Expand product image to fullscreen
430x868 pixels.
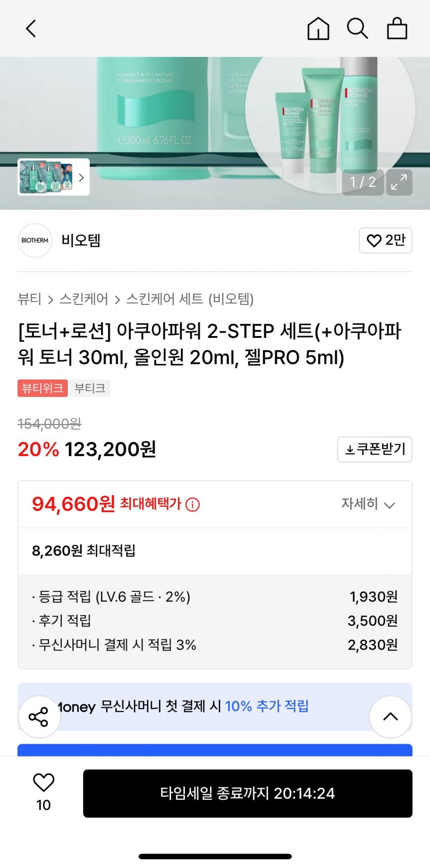399,182
